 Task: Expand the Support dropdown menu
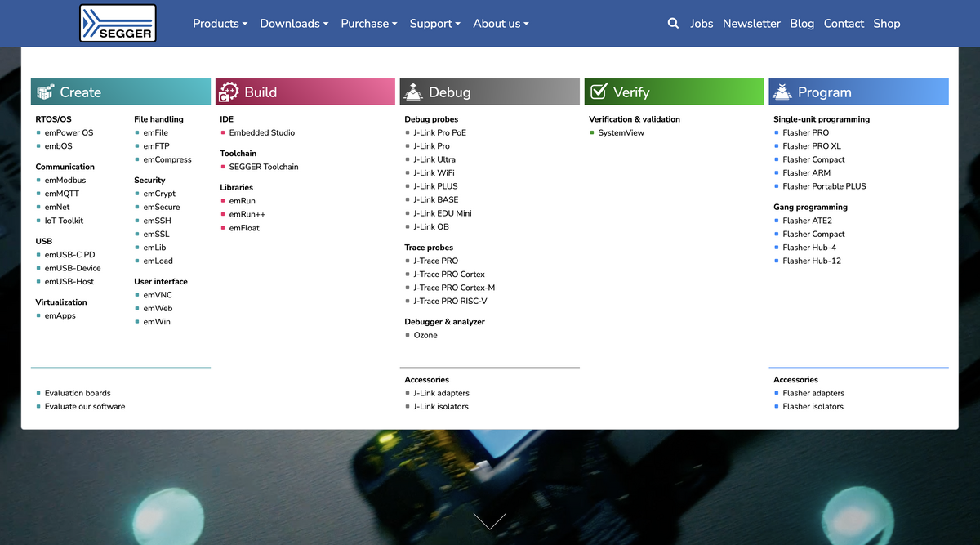(x=434, y=24)
